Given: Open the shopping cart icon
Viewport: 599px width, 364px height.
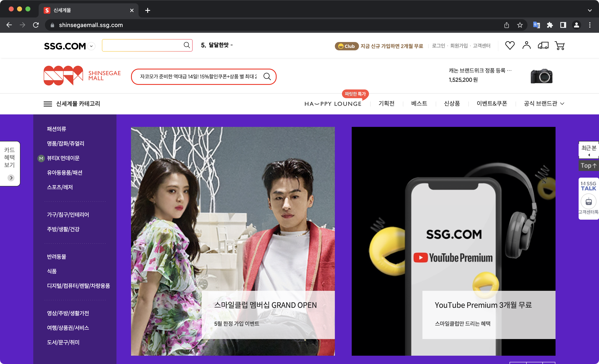Looking at the screenshot, I should (560, 46).
